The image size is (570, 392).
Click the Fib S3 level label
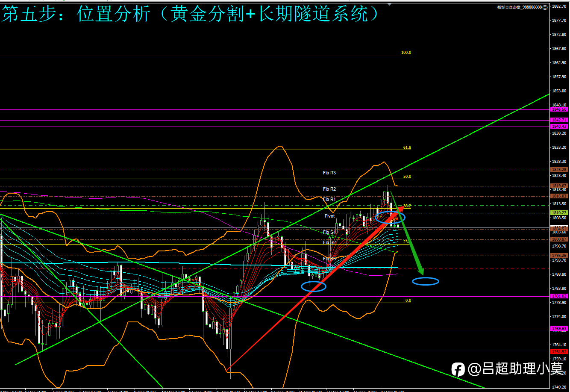click(x=329, y=259)
